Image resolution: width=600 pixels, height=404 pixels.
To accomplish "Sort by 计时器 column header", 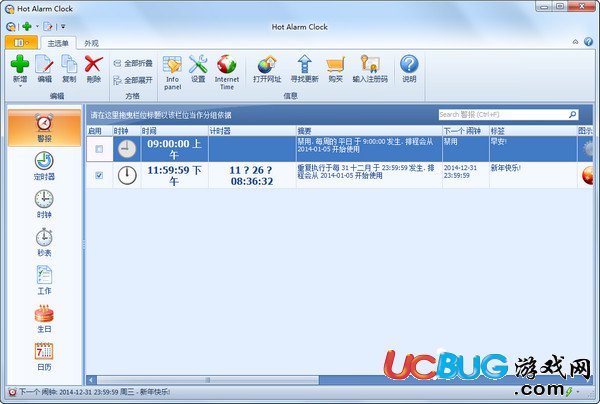I will tap(252, 131).
